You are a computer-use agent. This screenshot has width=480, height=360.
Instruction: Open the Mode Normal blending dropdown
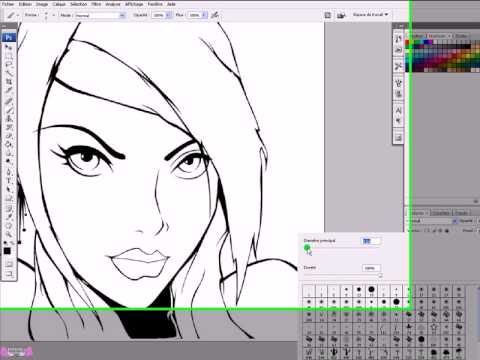pyautogui.click(x=99, y=15)
